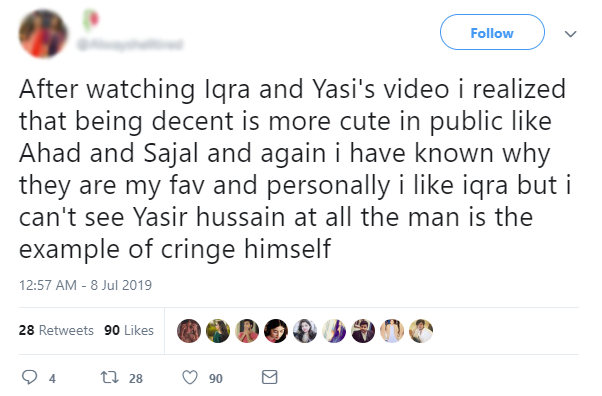The height and width of the screenshot is (396, 602).
Task: Open liker avatar with purple and white streaks
Action: (x=334, y=331)
